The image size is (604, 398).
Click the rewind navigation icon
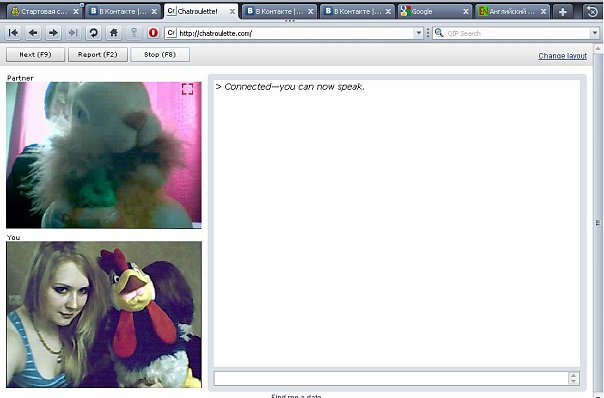(x=13, y=33)
